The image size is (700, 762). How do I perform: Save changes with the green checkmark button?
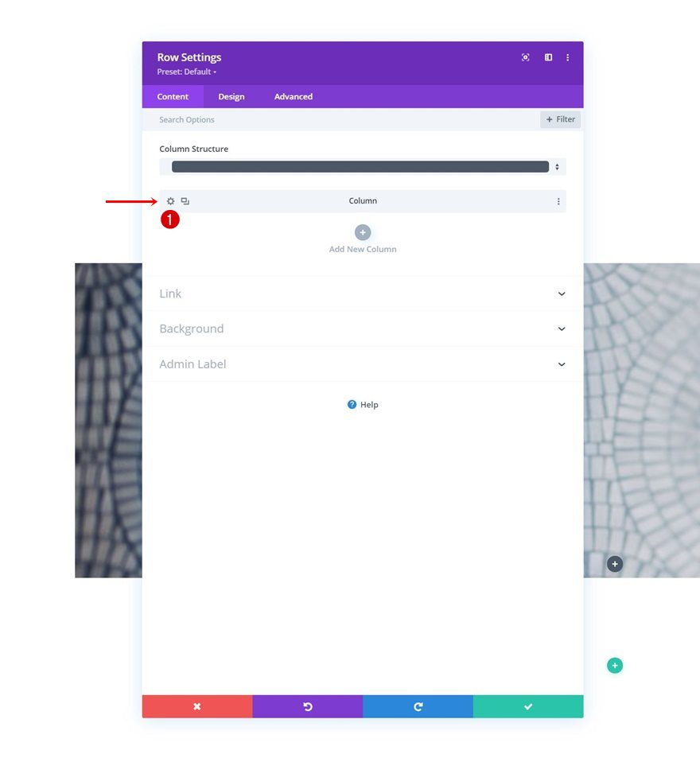[528, 706]
